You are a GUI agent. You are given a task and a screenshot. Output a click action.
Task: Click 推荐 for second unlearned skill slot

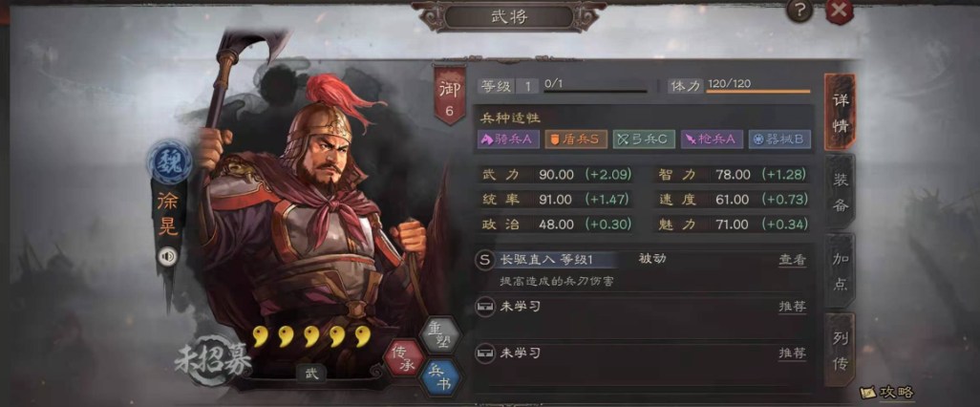[791, 353]
